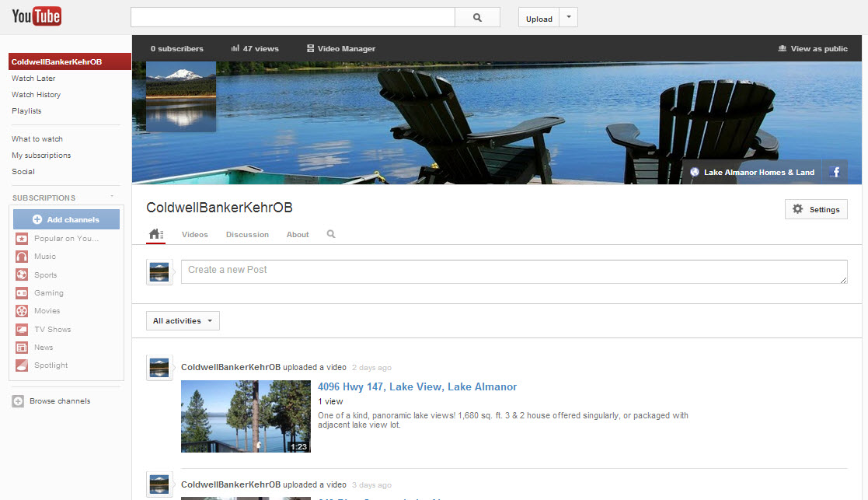868x500 pixels.
Task: Switch to the Discussion tab
Action: [x=247, y=235]
